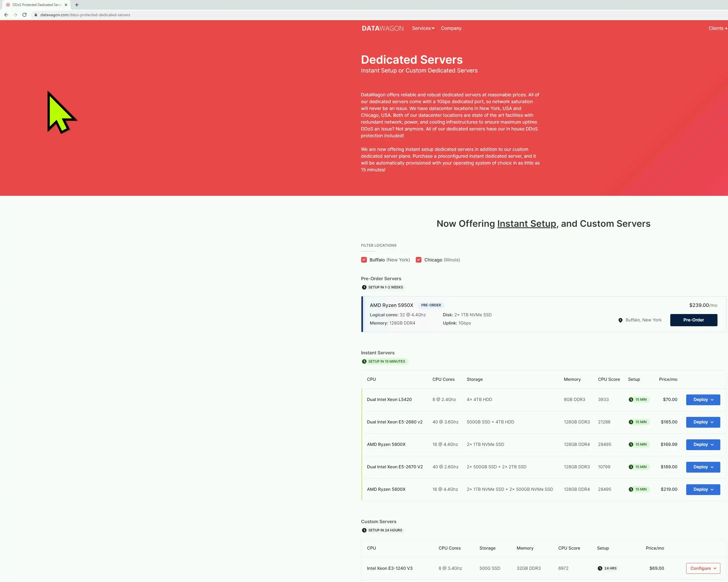This screenshot has width=728, height=582.
Task: Click the Instant Setup underlined link
Action: [526, 224]
